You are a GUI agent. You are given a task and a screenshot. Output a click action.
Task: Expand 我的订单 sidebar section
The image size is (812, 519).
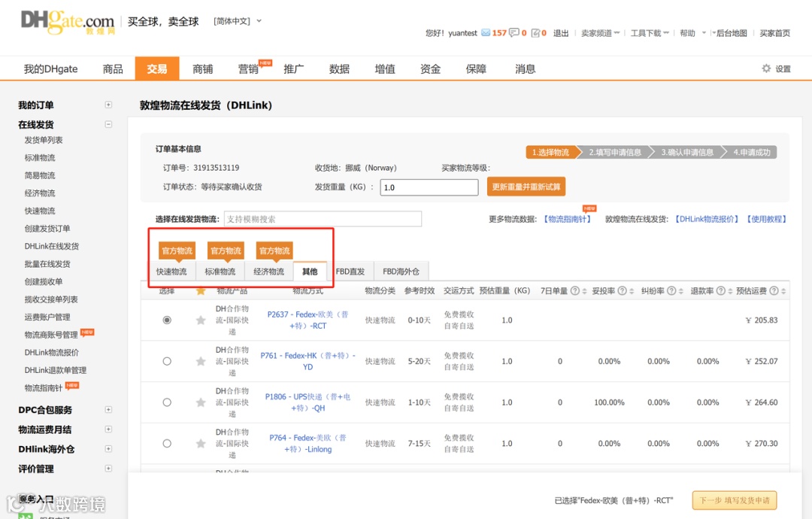[108, 105]
